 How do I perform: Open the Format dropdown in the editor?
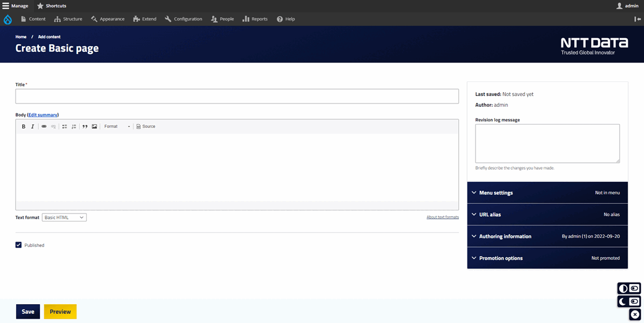[117, 127]
